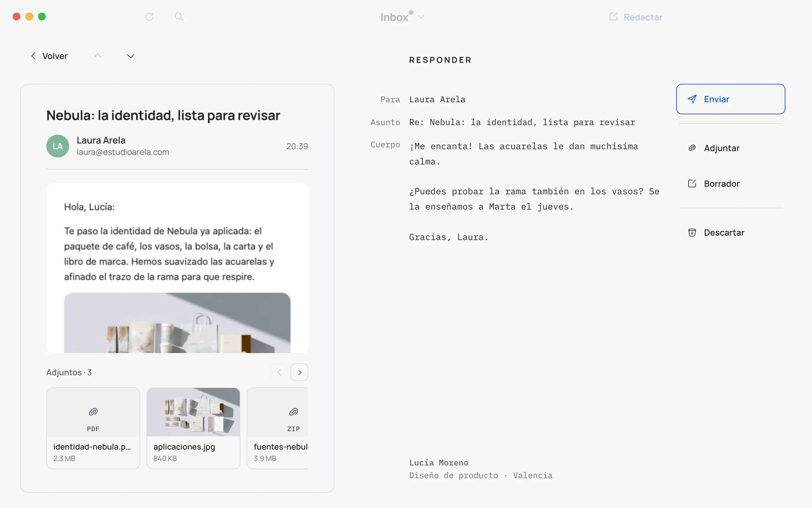Open the fuentes-nebula ZIP attachment
This screenshot has width=812, height=508.
278,428
